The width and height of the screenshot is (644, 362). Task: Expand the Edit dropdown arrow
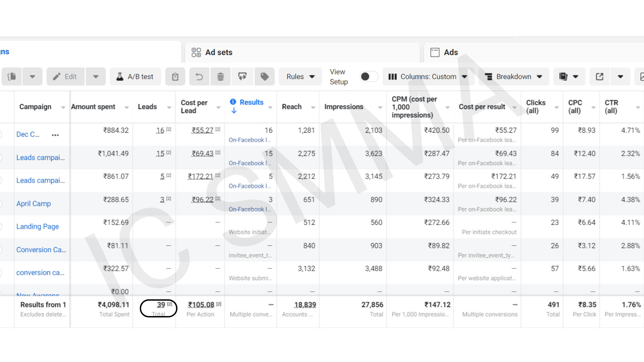point(96,77)
